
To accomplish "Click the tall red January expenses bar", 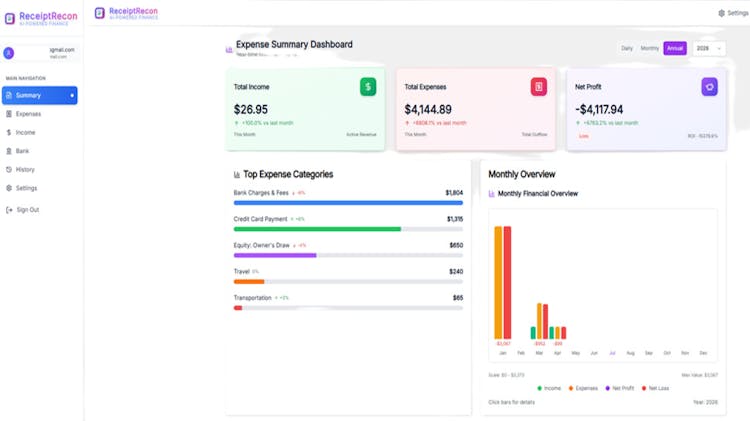I will [x=507, y=282].
